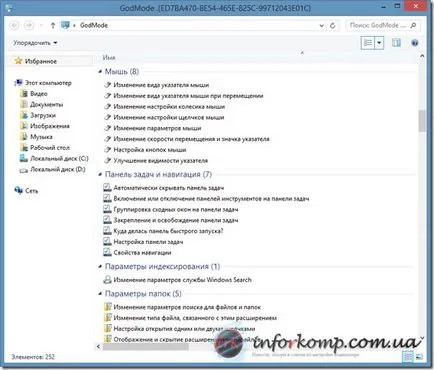434x370 pixels.
Task: Open the Упорядочить menu
Action: [35, 43]
